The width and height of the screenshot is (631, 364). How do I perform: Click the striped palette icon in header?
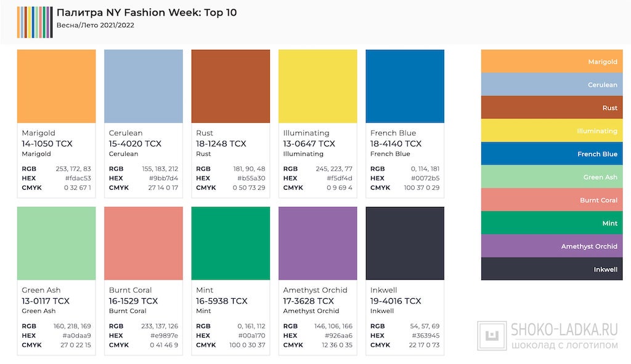pos(35,22)
